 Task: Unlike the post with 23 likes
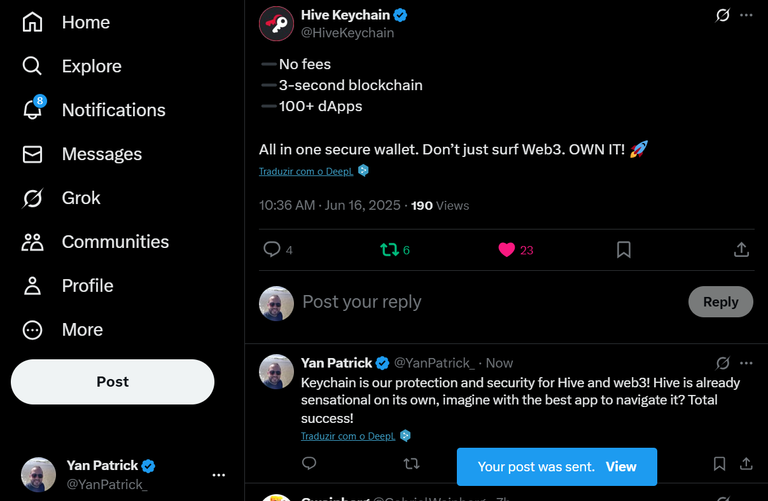(x=506, y=250)
